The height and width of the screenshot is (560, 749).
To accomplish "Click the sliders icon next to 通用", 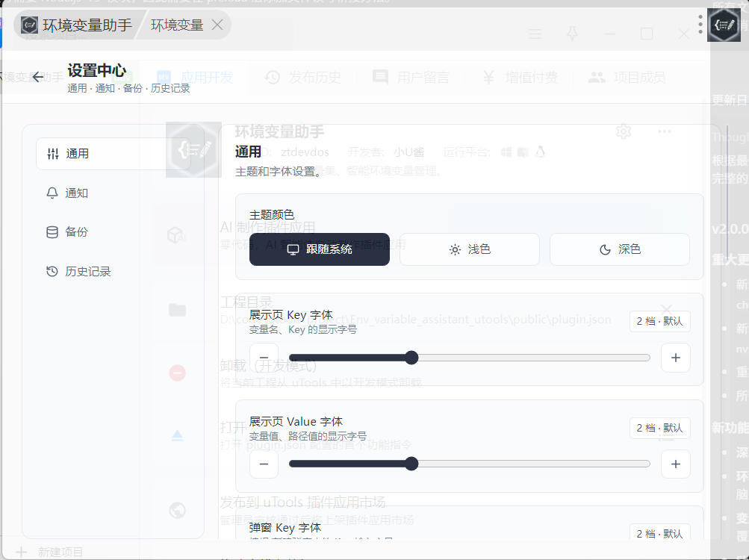I will [x=53, y=153].
